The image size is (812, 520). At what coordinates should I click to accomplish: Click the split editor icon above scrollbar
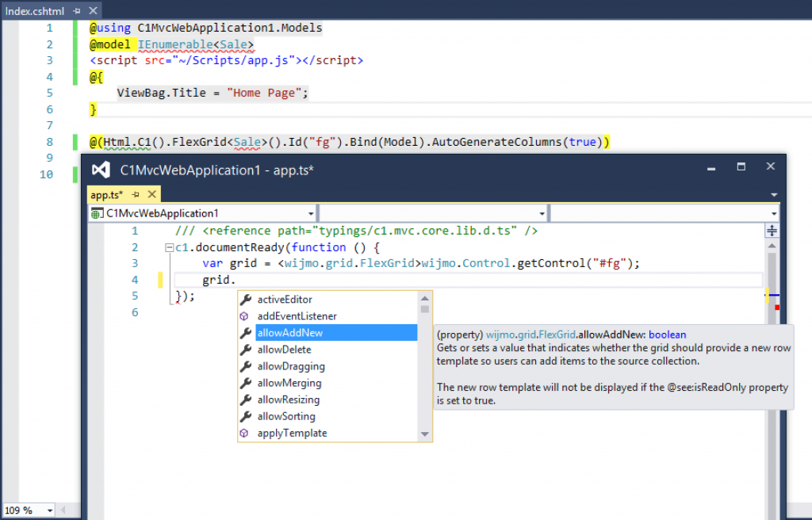(772, 231)
